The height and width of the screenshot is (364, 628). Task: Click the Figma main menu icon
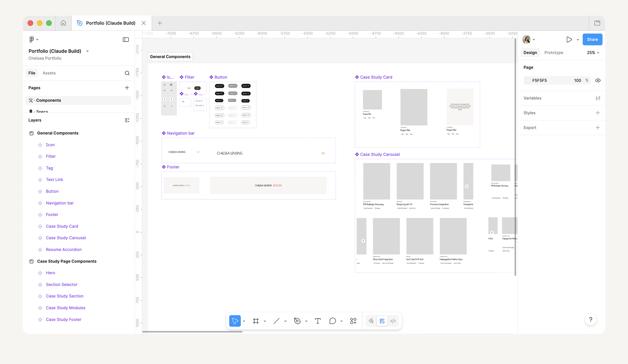[32, 39]
